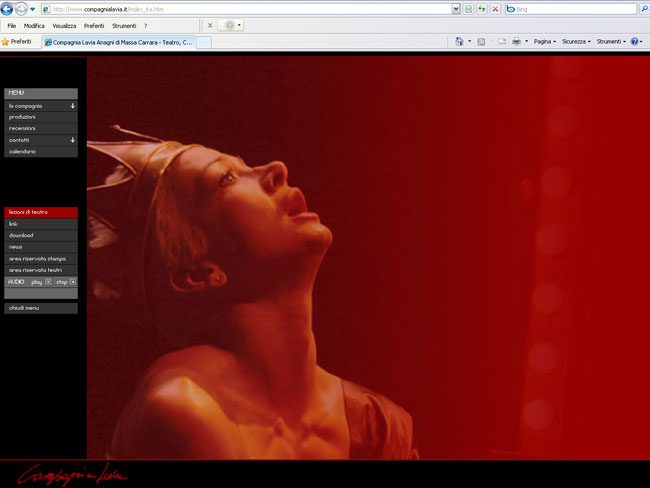
Task: Open 'news' menu item
Action: click(41, 247)
